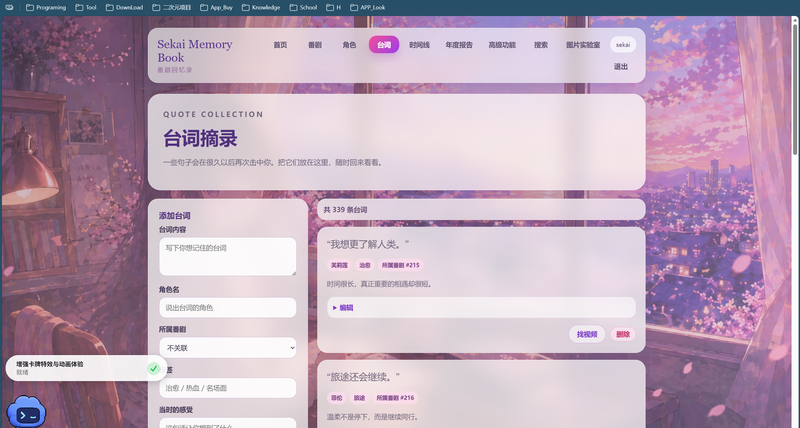Click 删除 on the first quote card
The width and height of the screenshot is (800, 428).
623,334
